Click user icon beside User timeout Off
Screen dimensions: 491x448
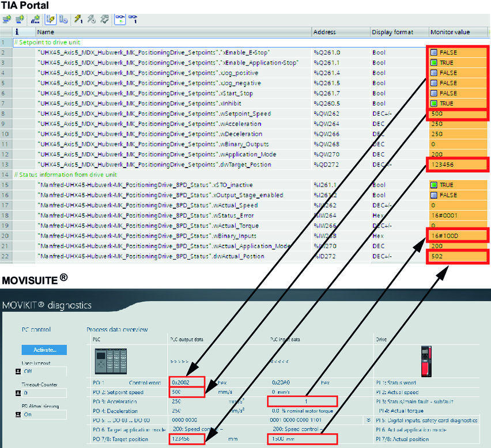click(x=17, y=371)
